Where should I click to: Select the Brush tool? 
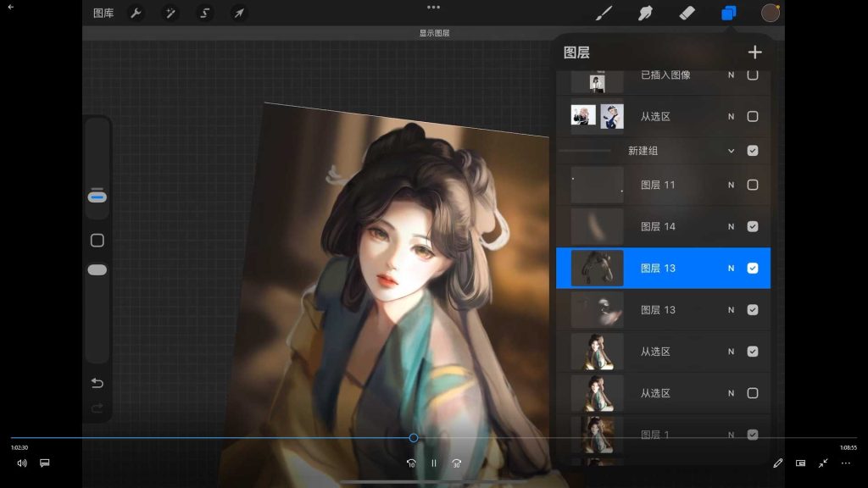604,13
